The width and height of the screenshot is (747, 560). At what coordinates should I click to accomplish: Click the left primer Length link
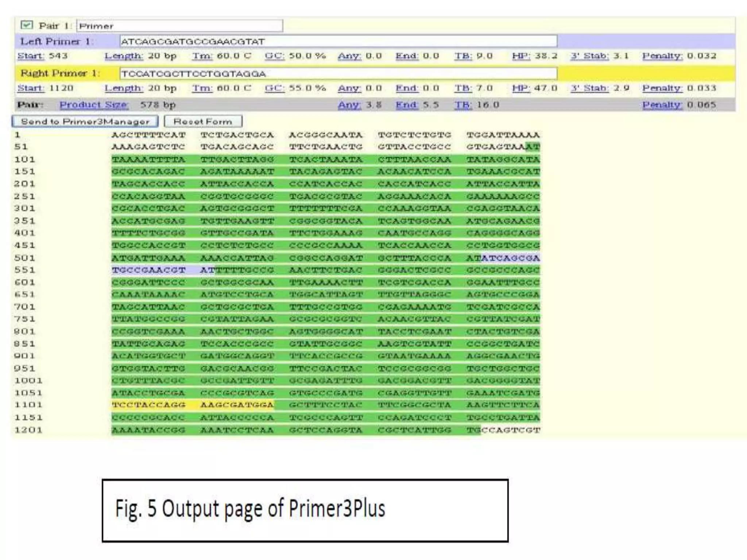124,56
